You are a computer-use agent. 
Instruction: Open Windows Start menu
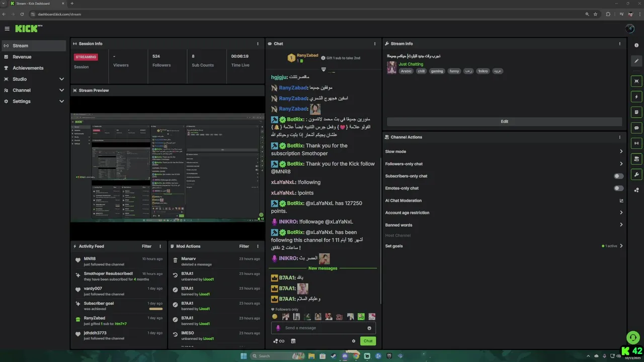[244, 356]
